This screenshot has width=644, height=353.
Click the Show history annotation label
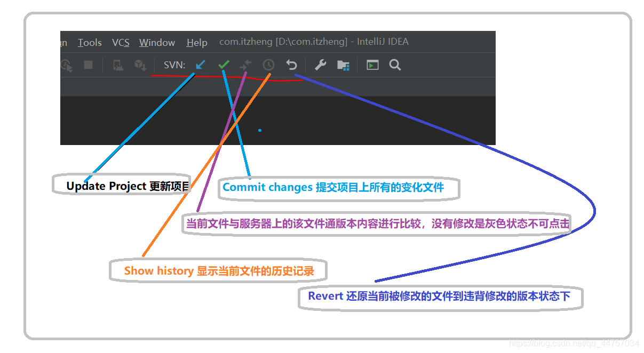click(218, 270)
